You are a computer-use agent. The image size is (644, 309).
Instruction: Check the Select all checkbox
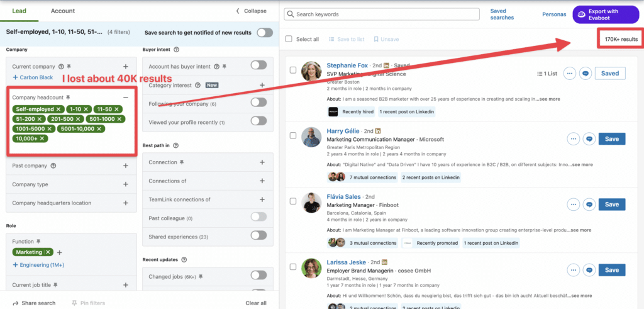pyautogui.click(x=289, y=39)
